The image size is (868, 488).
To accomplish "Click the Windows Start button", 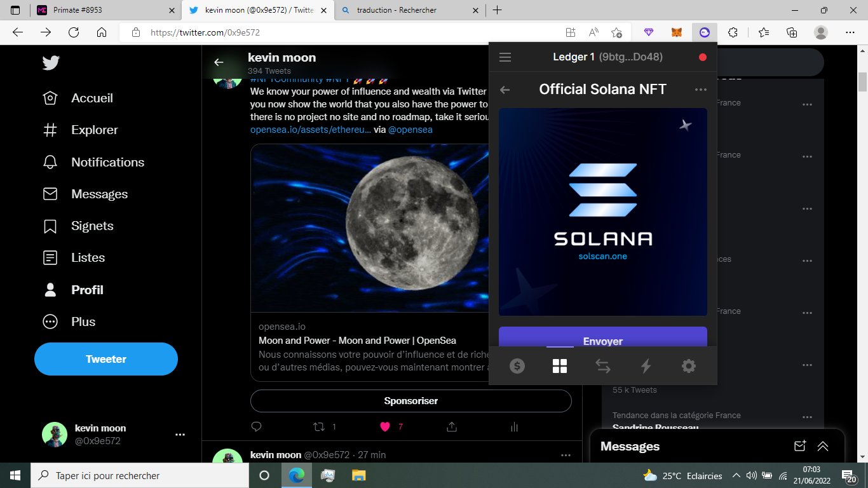I will 15,475.
